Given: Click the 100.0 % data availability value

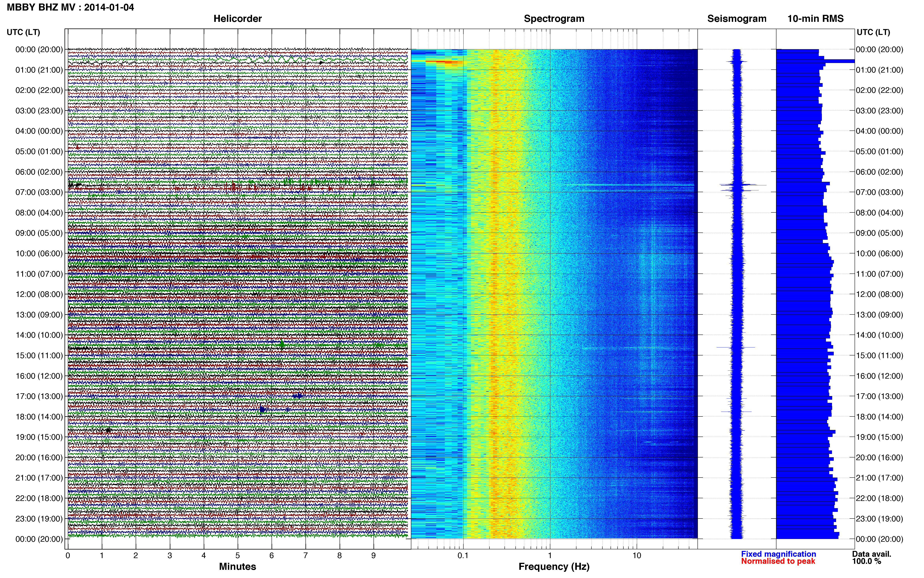Looking at the screenshot, I should pyautogui.click(x=867, y=561).
